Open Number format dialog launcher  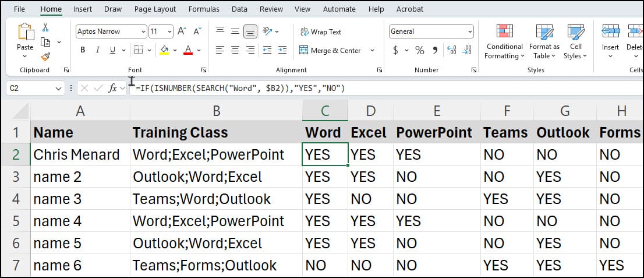pyautogui.click(x=473, y=71)
